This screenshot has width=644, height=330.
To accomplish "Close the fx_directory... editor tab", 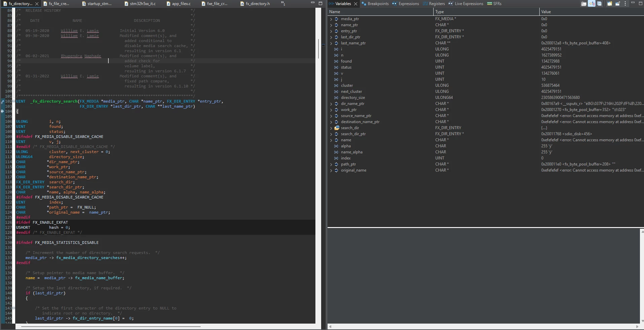I will tap(37, 4).
